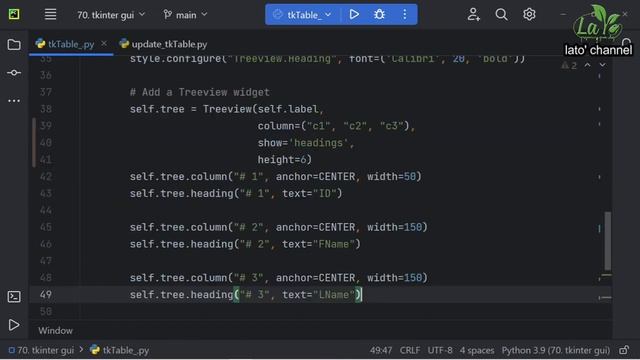640x360 pixels.
Task: Toggle the read-only lock icon in status bar
Action: 624,350
